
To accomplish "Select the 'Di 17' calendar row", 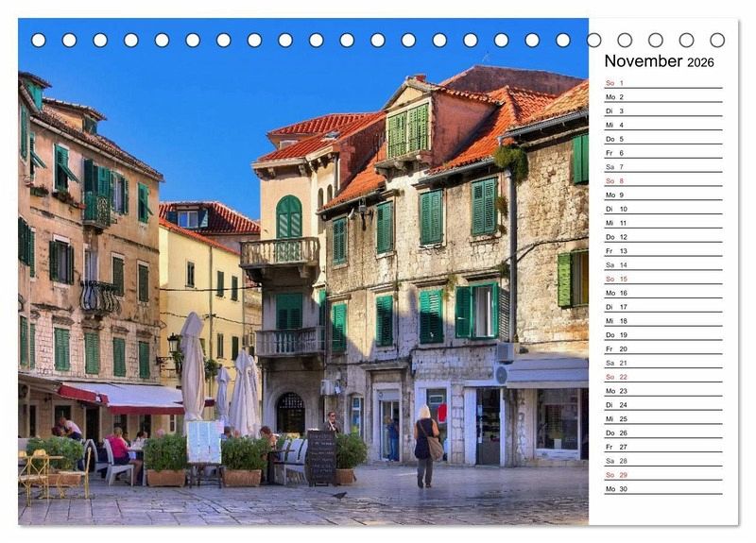I will [663, 306].
